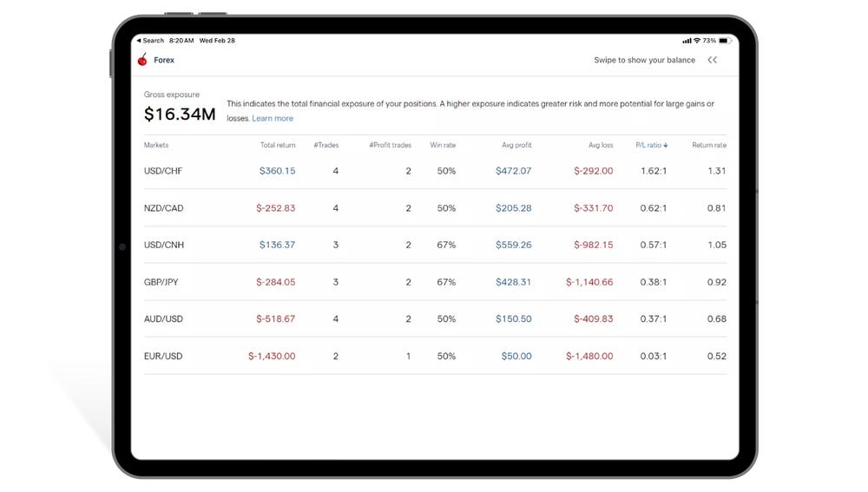
Task: Select total return $-284.05
Action: coord(276,282)
